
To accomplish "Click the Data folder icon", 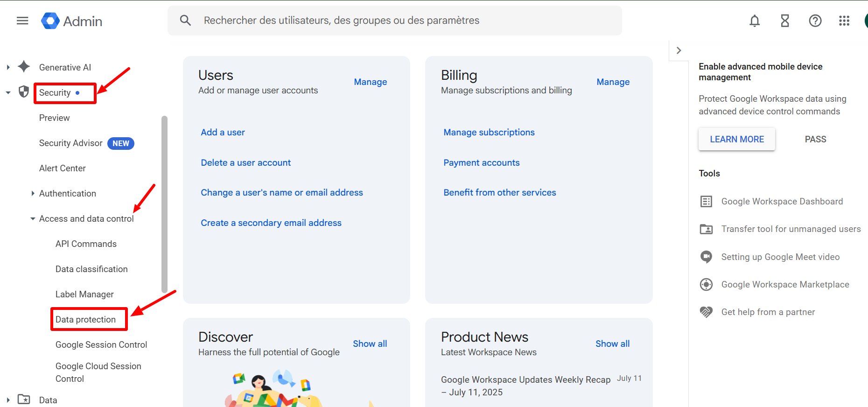I will coord(24,400).
